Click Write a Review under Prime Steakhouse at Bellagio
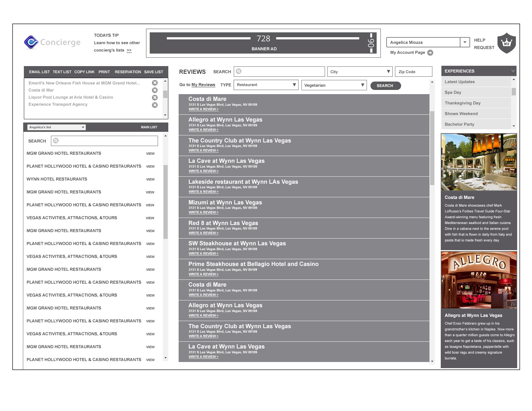This screenshot has height=411, width=532. click(203, 274)
